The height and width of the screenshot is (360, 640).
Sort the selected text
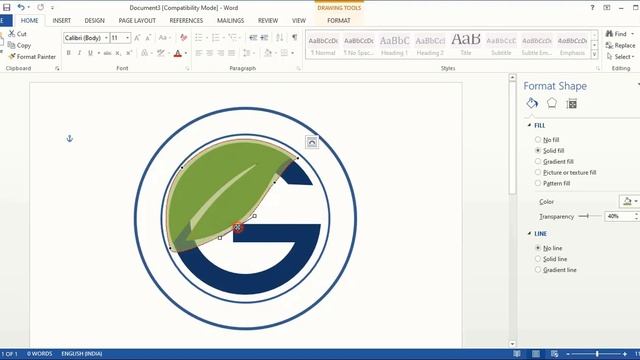[x=280, y=38]
